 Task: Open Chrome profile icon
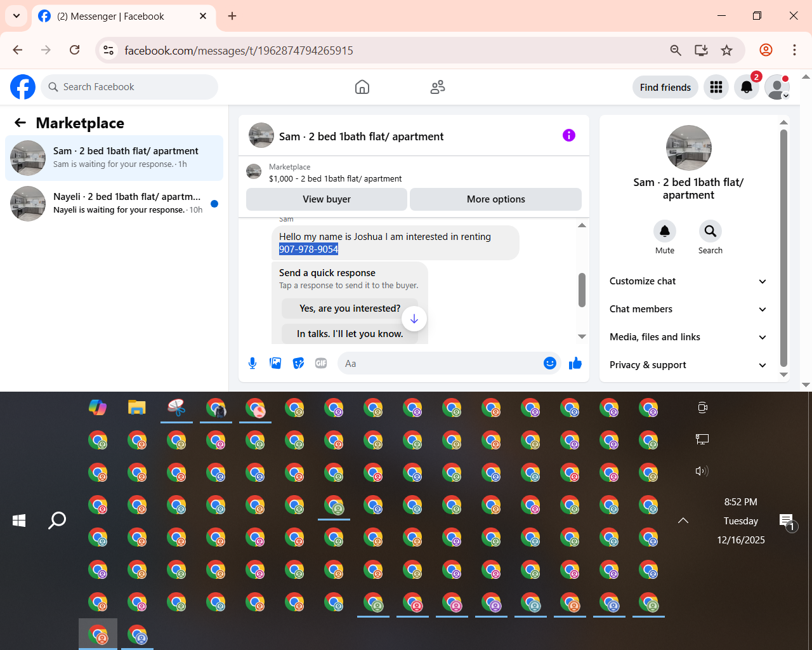(766, 50)
